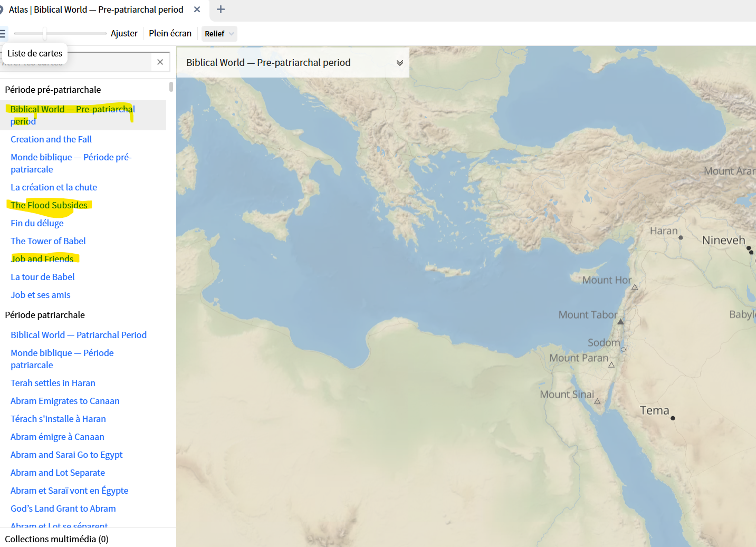This screenshot has width=756, height=547.
Task: Click the zoom slider handle
Action: pyautogui.click(x=45, y=34)
